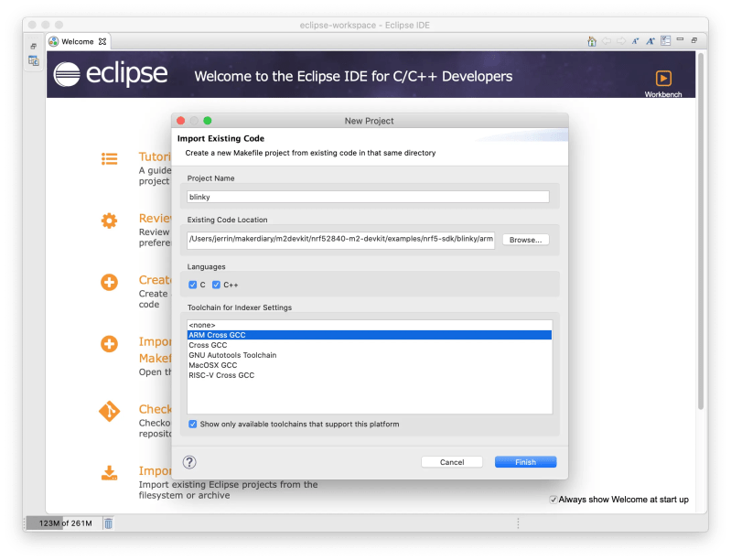Viewport: 731px width, 560px height.
Task: Click the shared area icon in left trim
Action: [34, 60]
